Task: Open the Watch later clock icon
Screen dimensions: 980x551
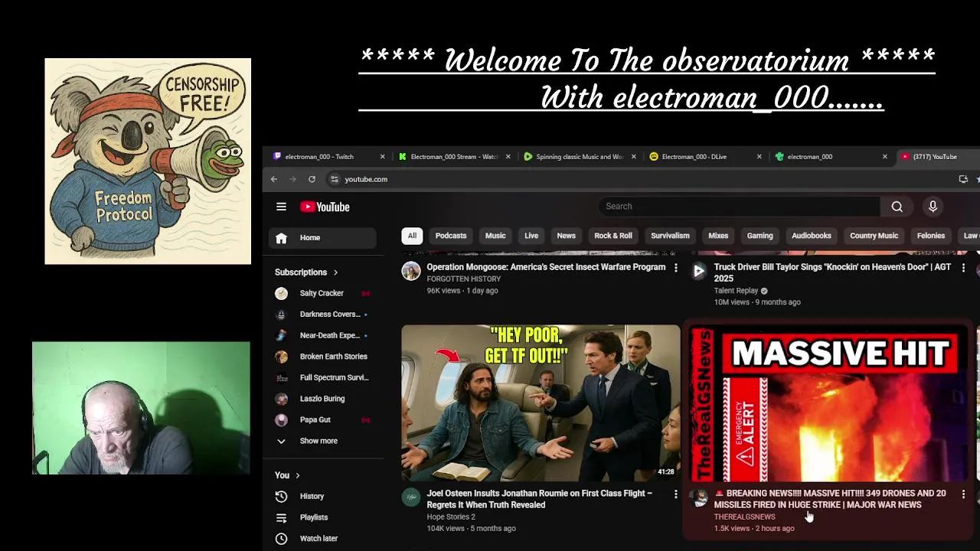Action: [x=281, y=539]
